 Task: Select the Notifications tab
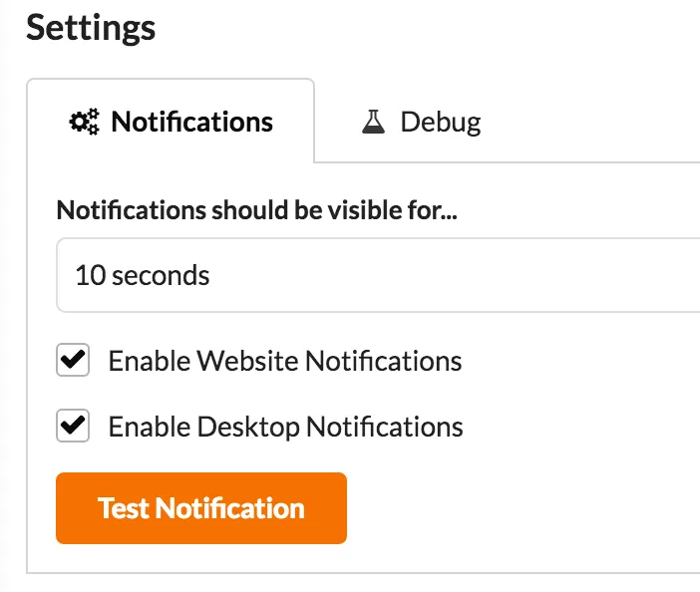tap(171, 122)
